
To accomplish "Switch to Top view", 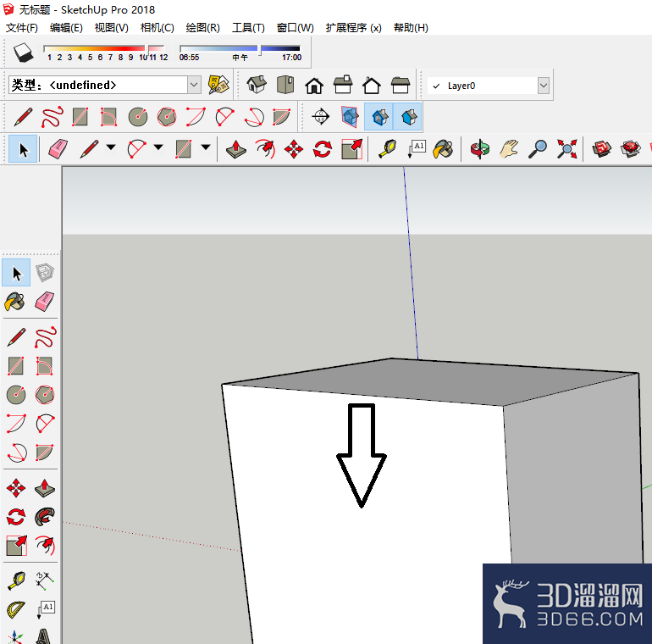I will coord(285,85).
